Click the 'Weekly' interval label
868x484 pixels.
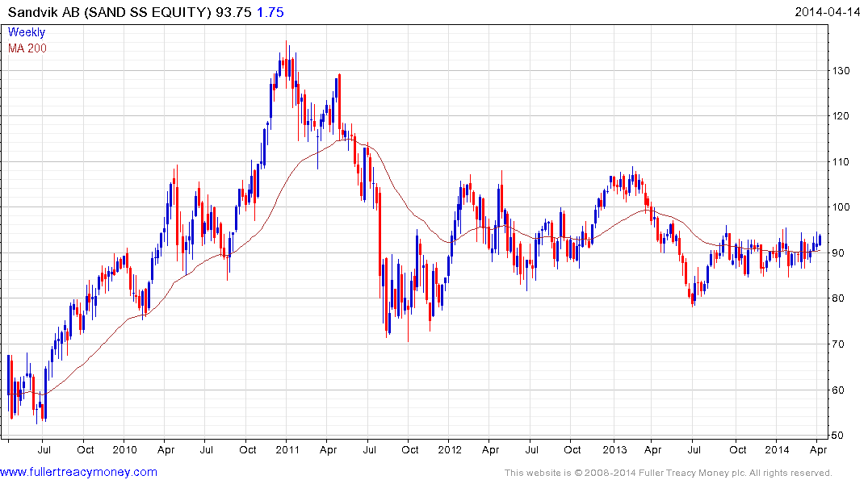coord(27,32)
